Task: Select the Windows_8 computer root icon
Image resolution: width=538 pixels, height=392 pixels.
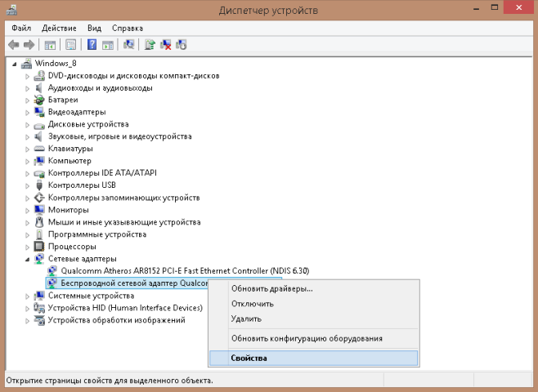Action: [26, 64]
